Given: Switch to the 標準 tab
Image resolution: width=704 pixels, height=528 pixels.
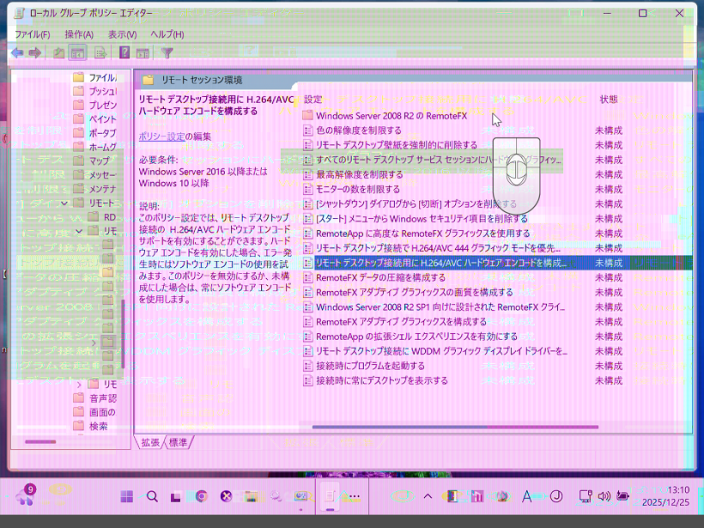Looking at the screenshot, I should coord(178,442).
